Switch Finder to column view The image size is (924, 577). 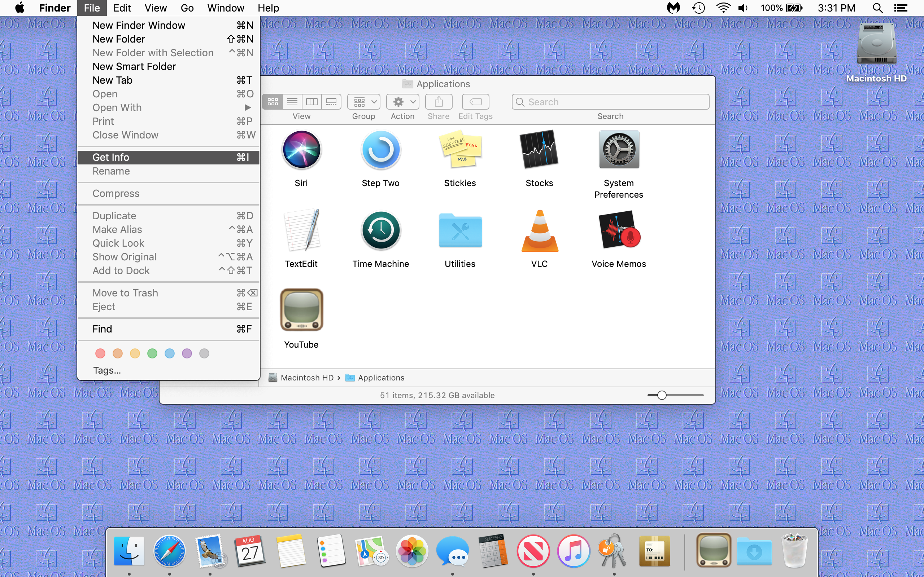pos(311,102)
